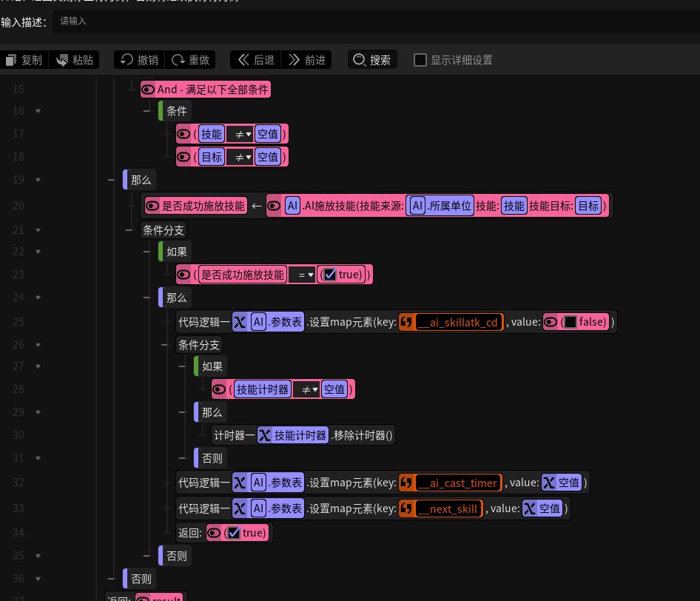The height and width of the screenshot is (601, 700).
Task: Select the 否则 node on line 36
Action: 141,579
